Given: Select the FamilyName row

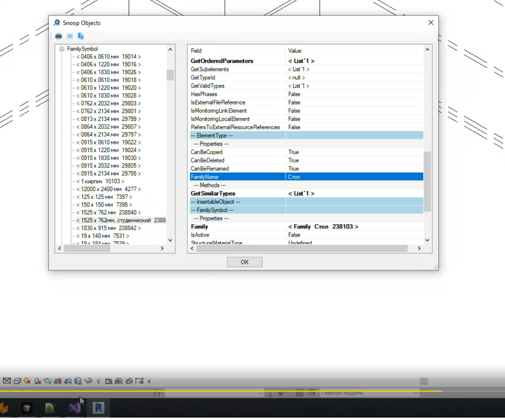Looking at the screenshot, I should [307, 177].
